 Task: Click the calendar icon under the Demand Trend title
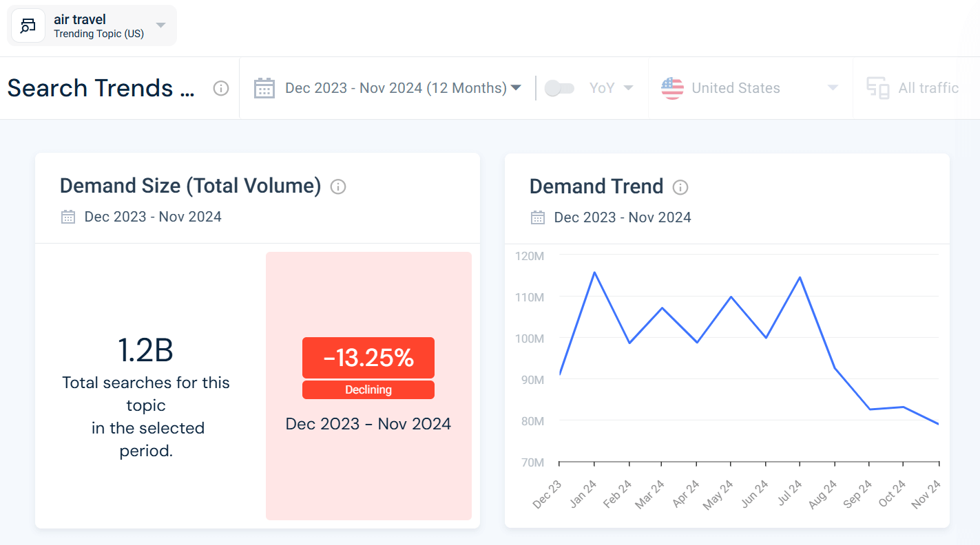[x=537, y=217]
